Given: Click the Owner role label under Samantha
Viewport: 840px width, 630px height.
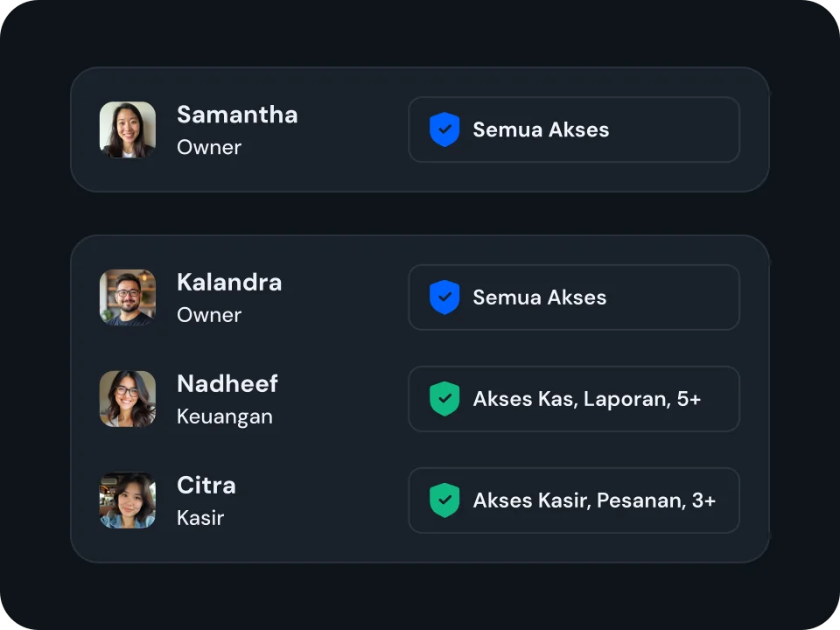Looking at the screenshot, I should tap(209, 147).
